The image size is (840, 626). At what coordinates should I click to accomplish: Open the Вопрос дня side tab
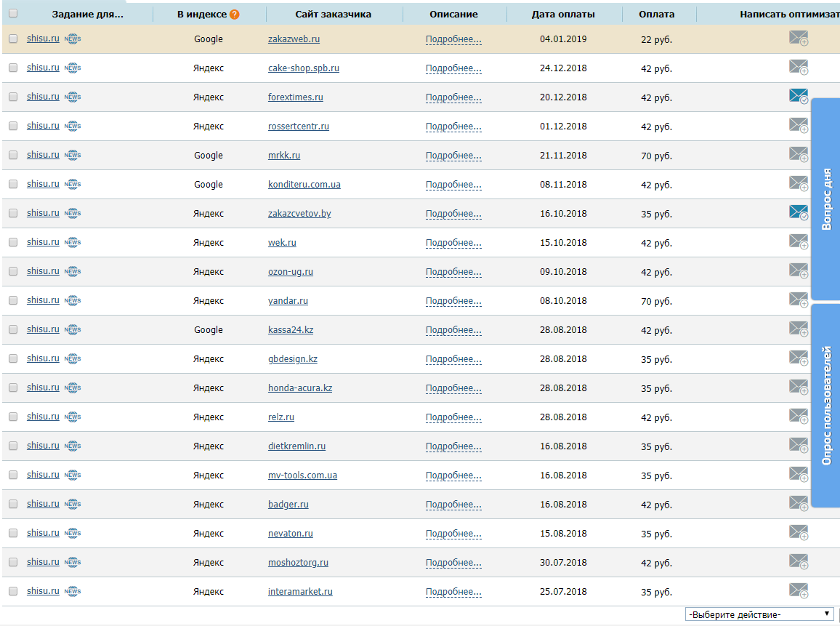(x=825, y=199)
